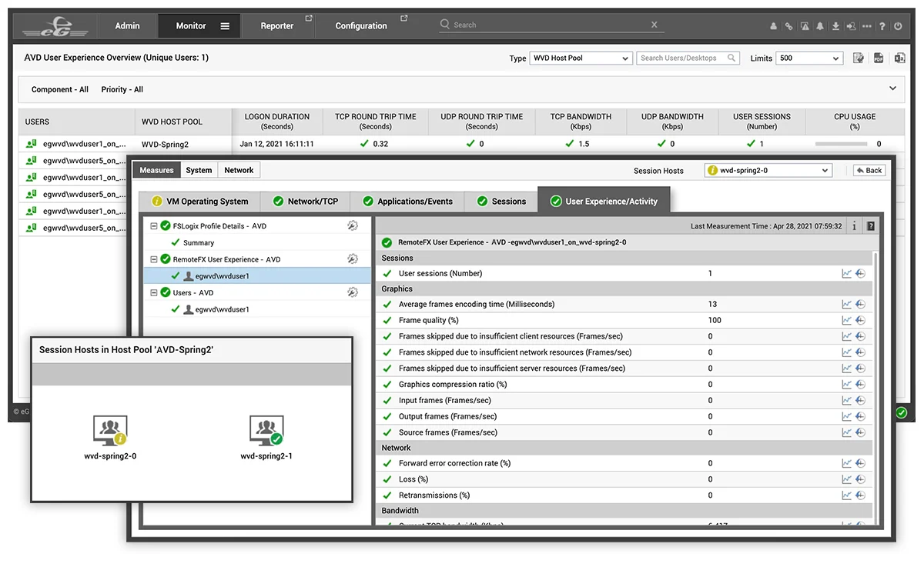924x567 pixels.
Task: Click the CPU usage bar in WVD-Spring2 row
Action: point(841,144)
